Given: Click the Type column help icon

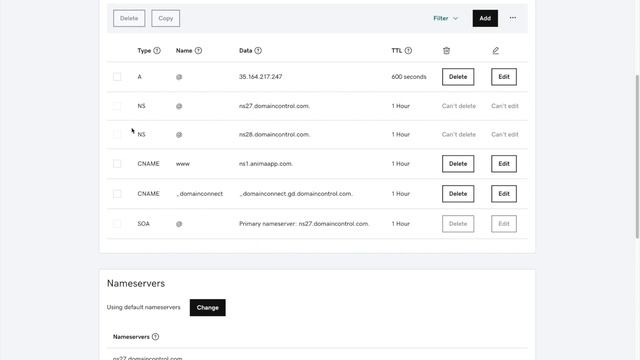Looking at the screenshot, I should [x=157, y=51].
